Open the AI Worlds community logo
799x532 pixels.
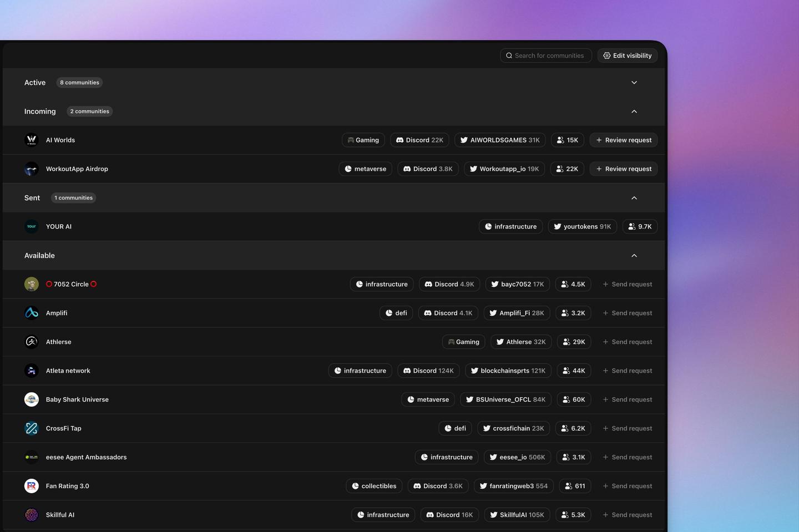coord(32,140)
